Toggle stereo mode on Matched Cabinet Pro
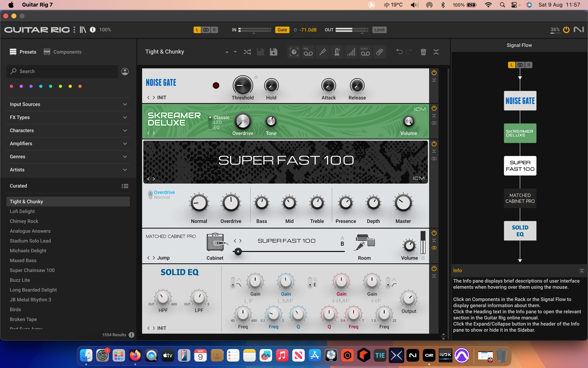The width and height of the screenshot is (588, 368). coord(434,248)
